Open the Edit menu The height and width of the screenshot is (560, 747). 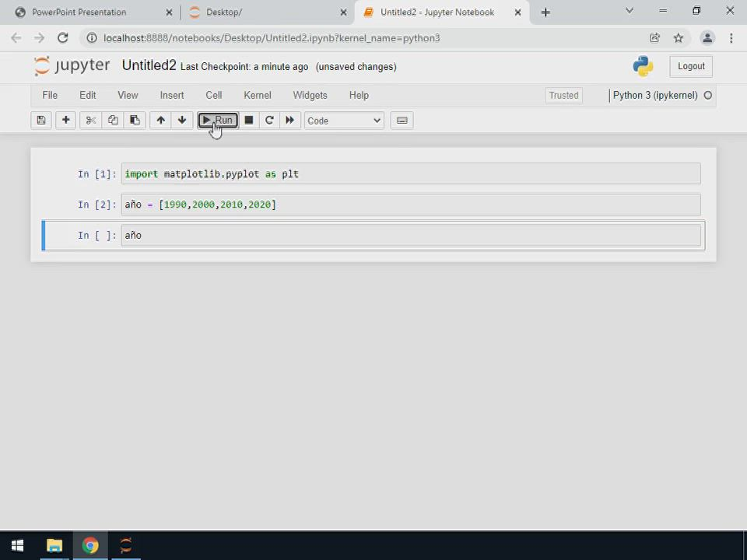[x=88, y=95]
